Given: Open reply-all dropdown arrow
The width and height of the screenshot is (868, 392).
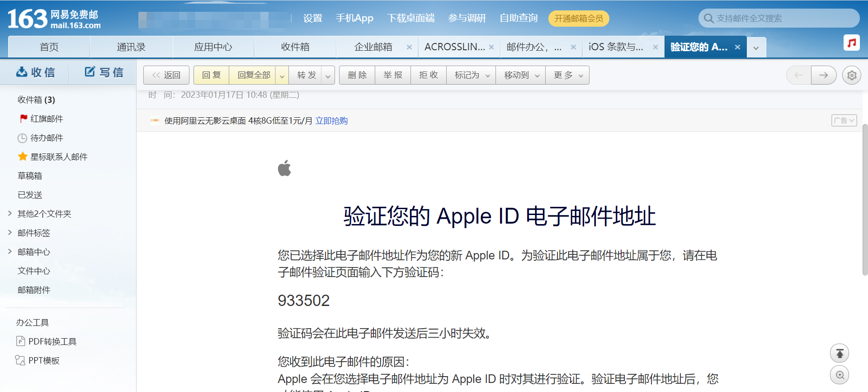Looking at the screenshot, I should click(x=282, y=76).
